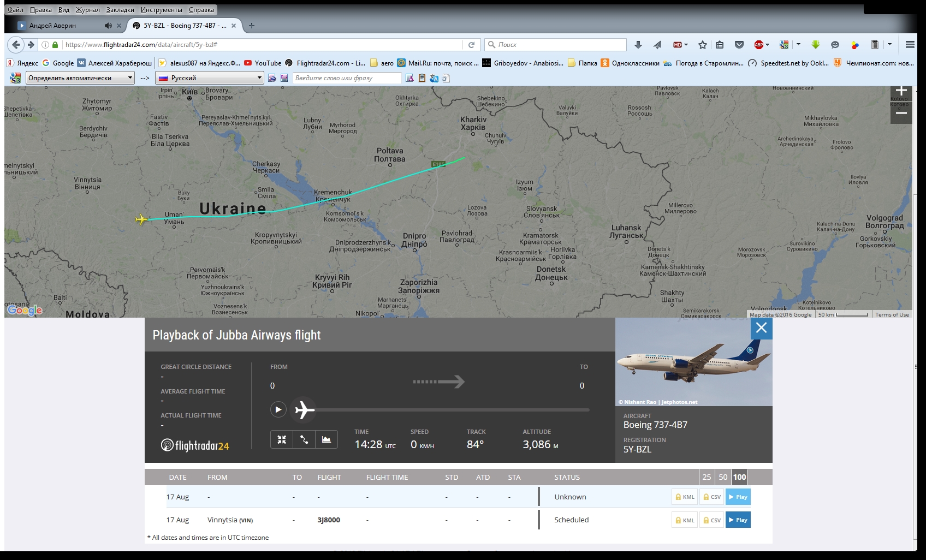Viewport: 926px width, 560px height.
Task: Open the Adblock Plus icon
Action: 758,45
